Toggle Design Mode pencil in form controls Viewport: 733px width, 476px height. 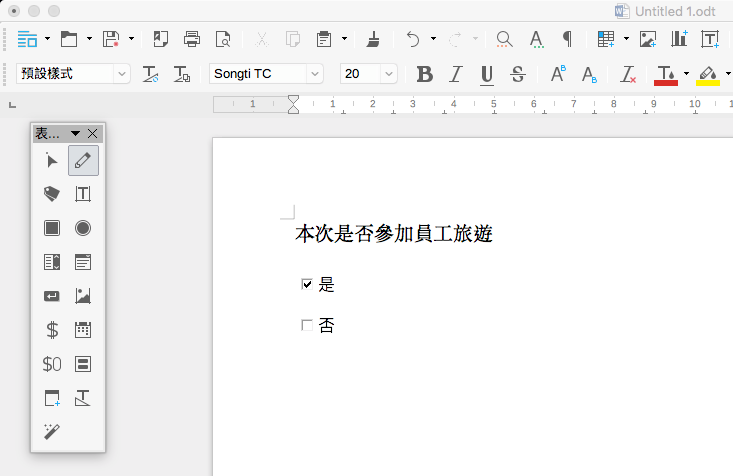tap(83, 161)
